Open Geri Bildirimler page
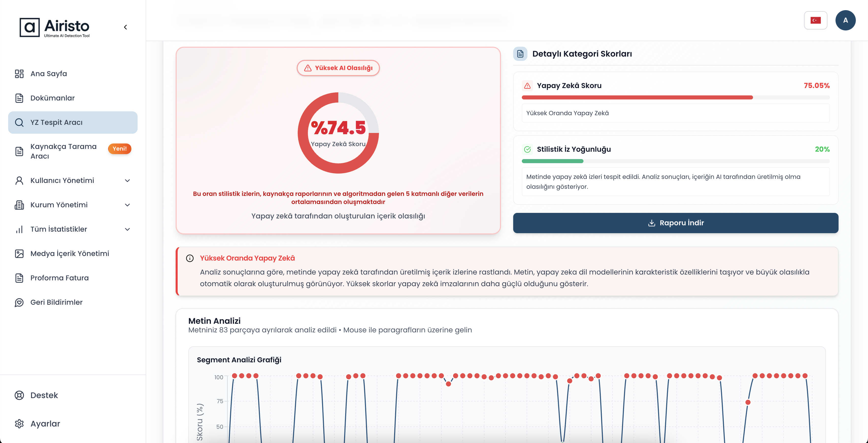This screenshot has width=868, height=443. point(56,302)
